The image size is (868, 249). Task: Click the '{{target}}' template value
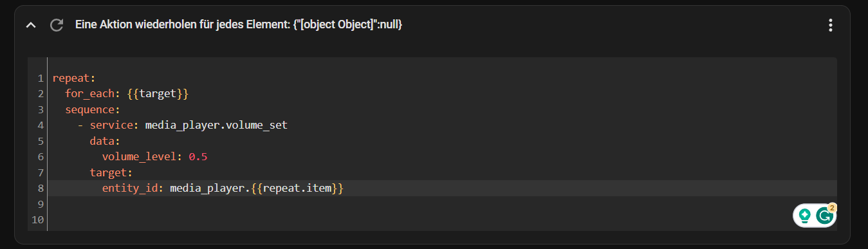tap(158, 94)
